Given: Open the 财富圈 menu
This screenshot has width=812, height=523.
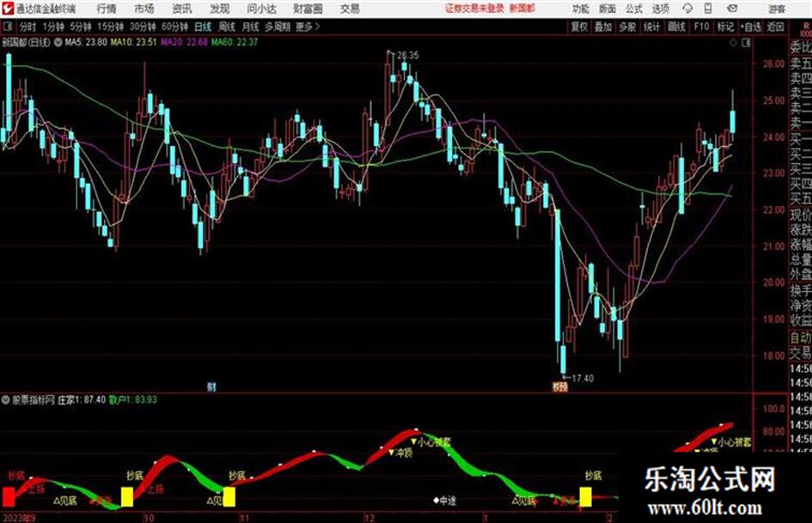Looking at the screenshot, I should click(x=308, y=9).
